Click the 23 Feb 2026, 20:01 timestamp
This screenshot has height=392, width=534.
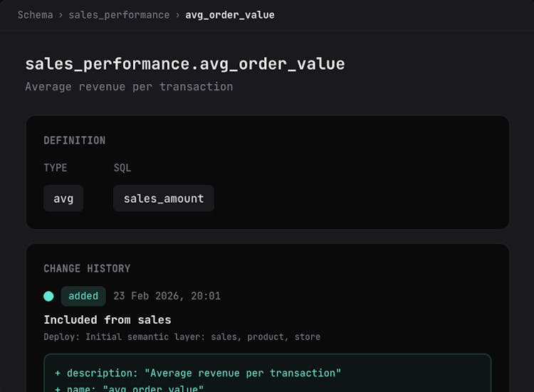[167, 296]
